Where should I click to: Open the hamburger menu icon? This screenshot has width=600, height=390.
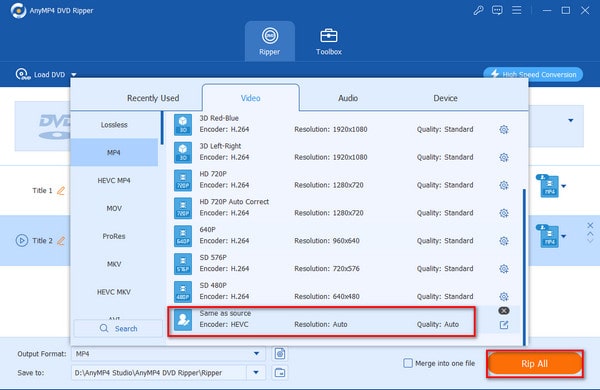click(517, 10)
